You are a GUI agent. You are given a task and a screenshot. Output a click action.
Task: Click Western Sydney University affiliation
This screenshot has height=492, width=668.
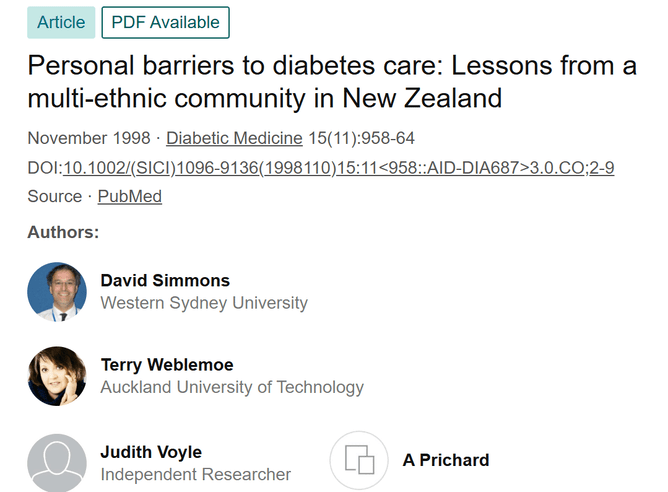point(204,302)
